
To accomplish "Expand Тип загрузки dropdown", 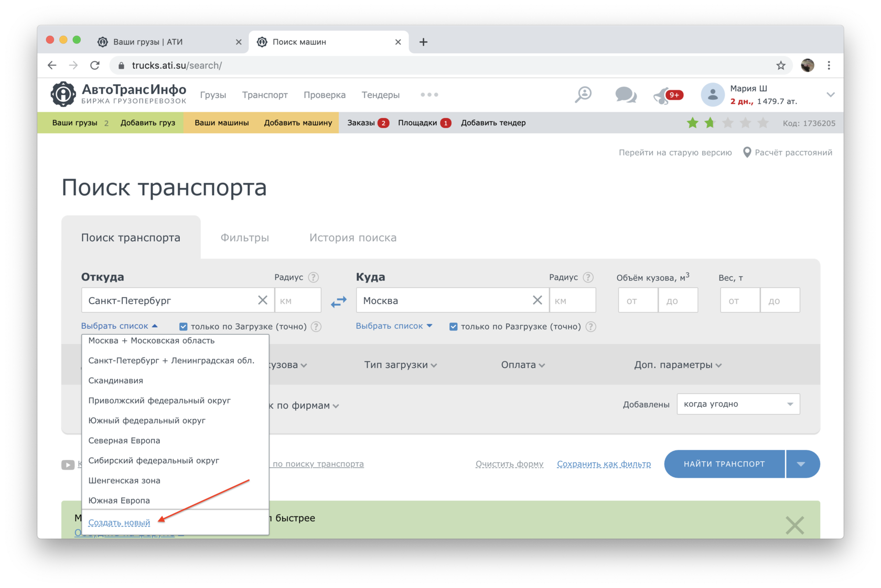I will 401,365.
